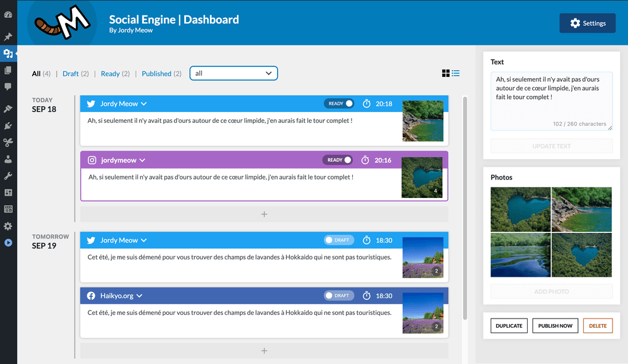Open the 'all' filter dropdown
Screen dimensions: 628x364
233,73
